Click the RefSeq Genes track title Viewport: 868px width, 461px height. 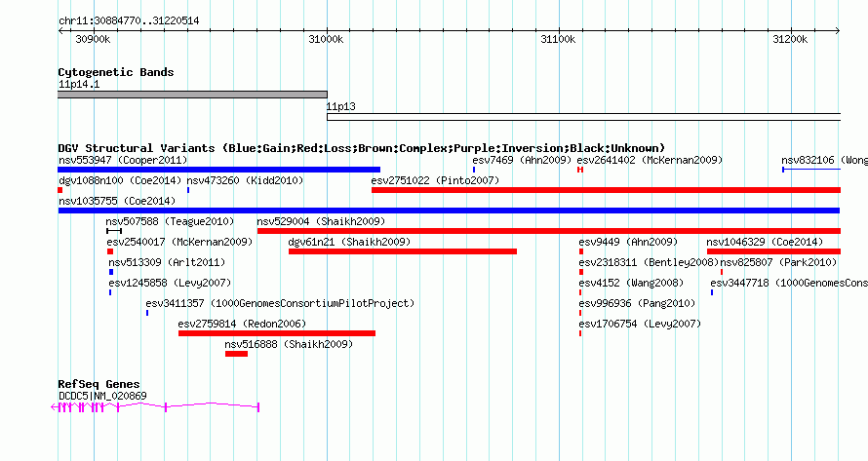[99, 384]
